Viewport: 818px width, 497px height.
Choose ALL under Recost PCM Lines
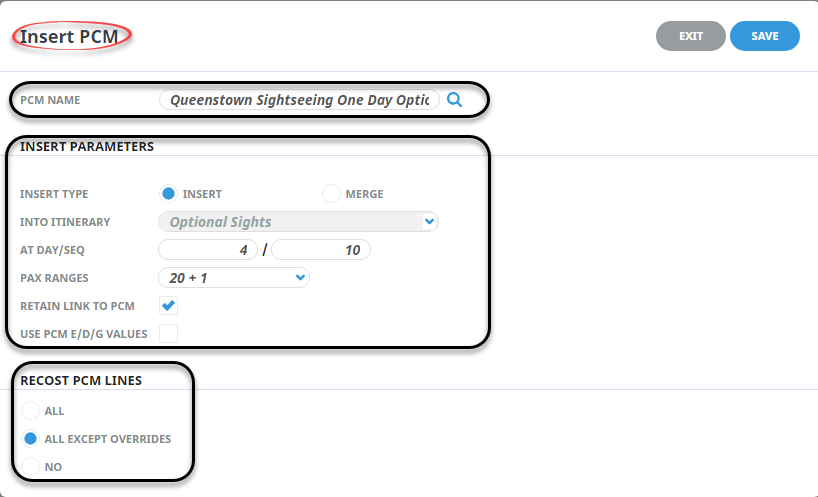(30, 410)
